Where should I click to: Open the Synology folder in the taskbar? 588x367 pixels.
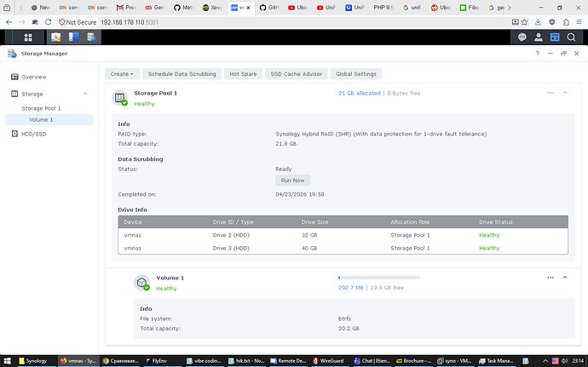tap(34, 361)
